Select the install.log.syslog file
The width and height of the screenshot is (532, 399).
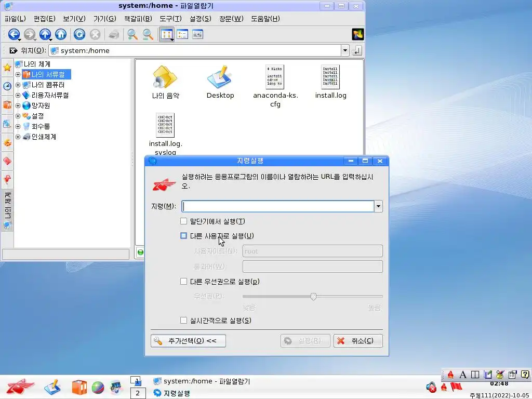[166, 135]
